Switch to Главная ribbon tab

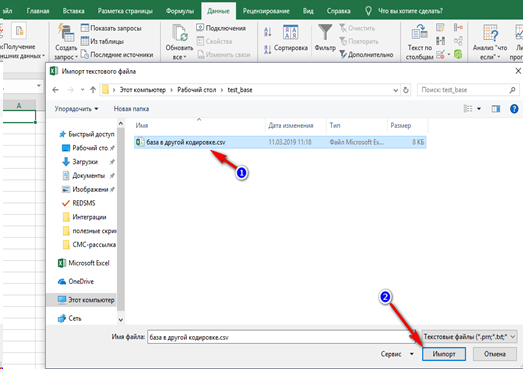(x=38, y=11)
